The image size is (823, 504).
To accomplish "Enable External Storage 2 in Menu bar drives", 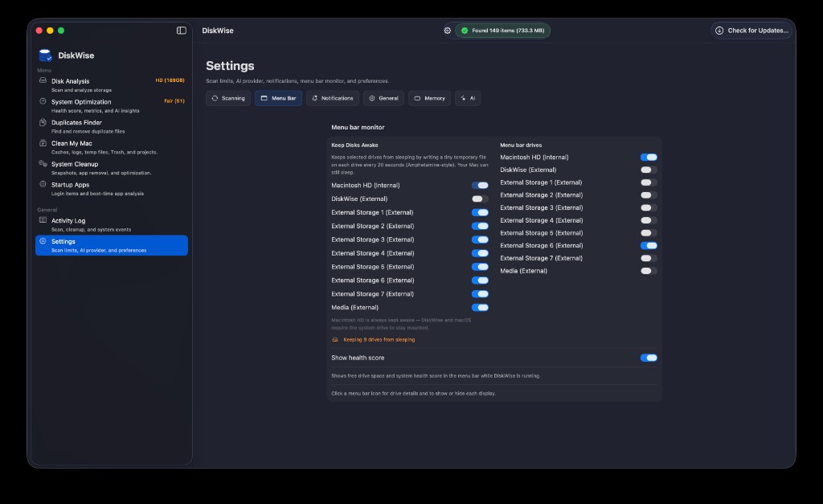I will coord(649,195).
